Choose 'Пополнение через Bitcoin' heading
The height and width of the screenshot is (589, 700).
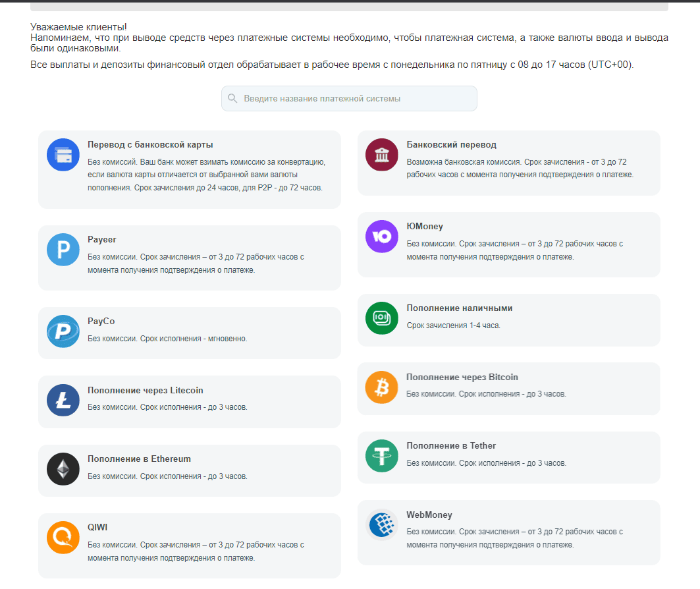[x=462, y=377]
